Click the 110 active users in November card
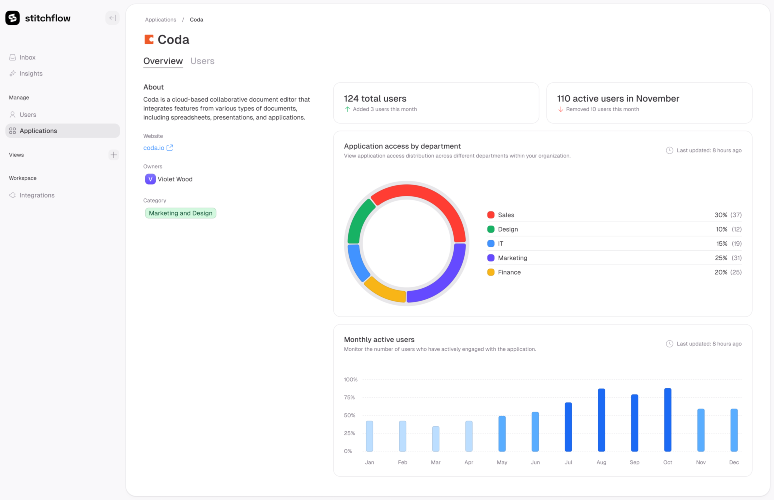This screenshot has width=774, height=500. coord(649,103)
